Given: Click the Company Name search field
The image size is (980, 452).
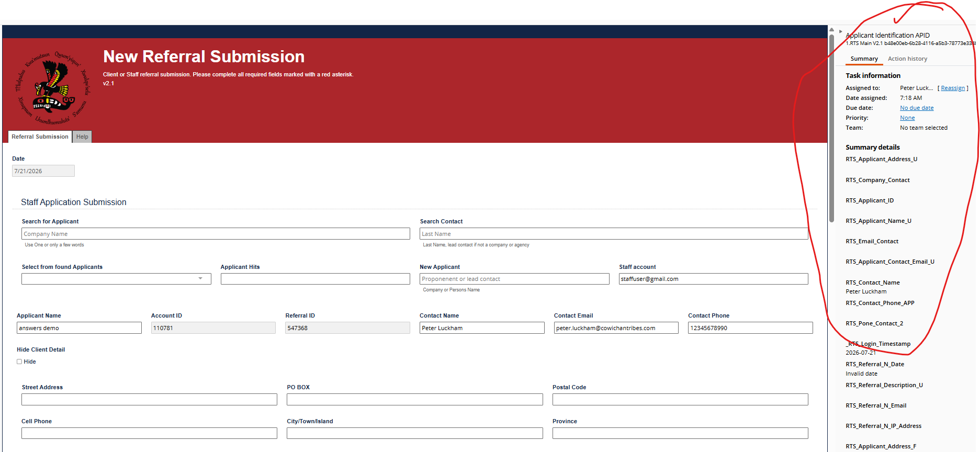Looking at the screenshot, I should (x=216, y=234).
